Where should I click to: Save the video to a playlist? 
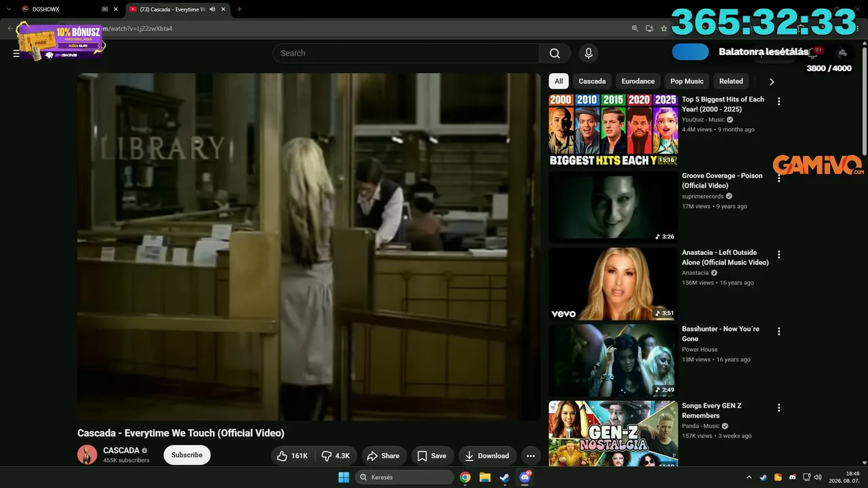pos(432,456)
